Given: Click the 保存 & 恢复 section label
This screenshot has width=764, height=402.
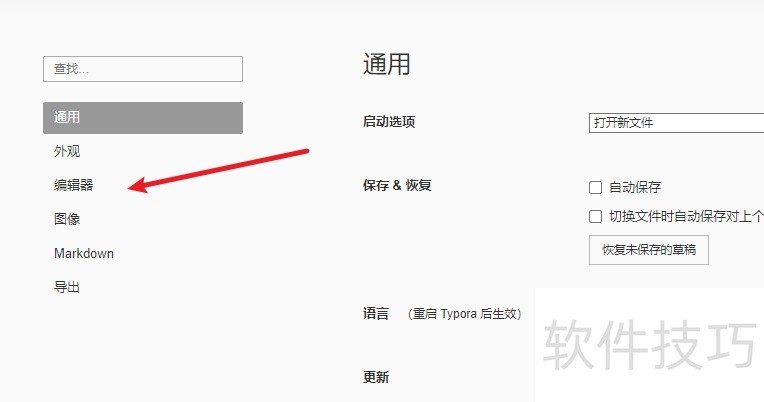Looking at the screenshot, I should tap(397, 185).
